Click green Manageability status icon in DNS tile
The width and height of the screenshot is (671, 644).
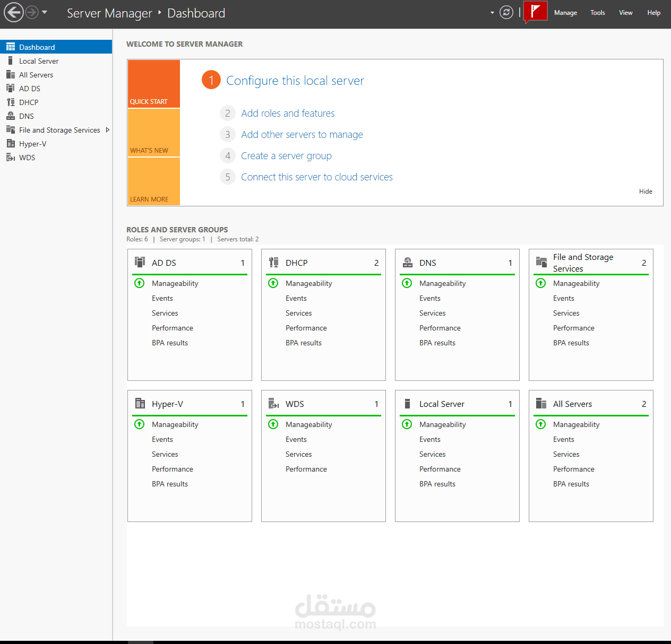click(407, 283)
